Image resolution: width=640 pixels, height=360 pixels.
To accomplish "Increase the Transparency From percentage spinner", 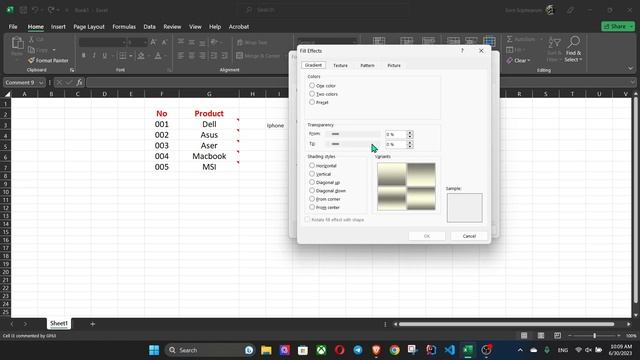I will pos(410,132).
